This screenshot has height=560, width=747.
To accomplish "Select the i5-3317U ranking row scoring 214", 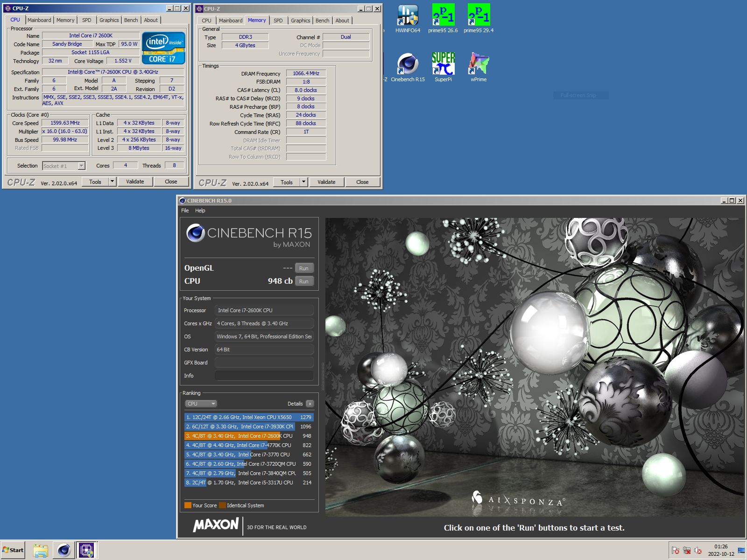I will click(x=249, y=483).
